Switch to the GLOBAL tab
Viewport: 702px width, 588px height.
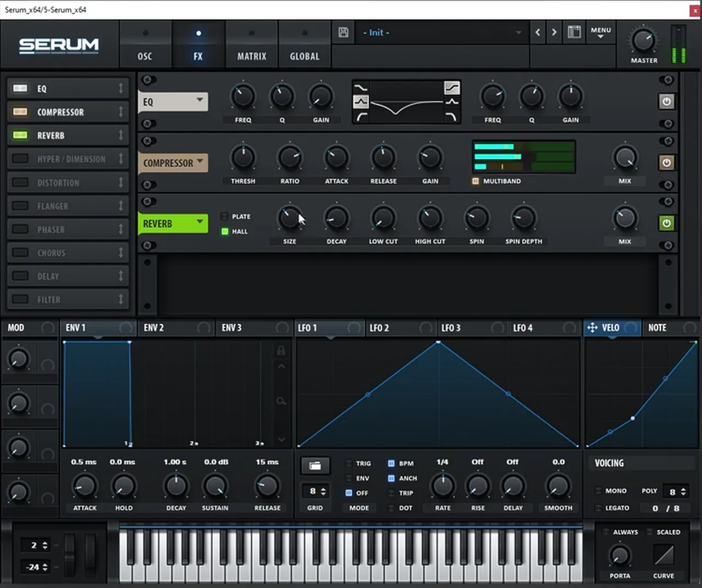pos(304,45)
